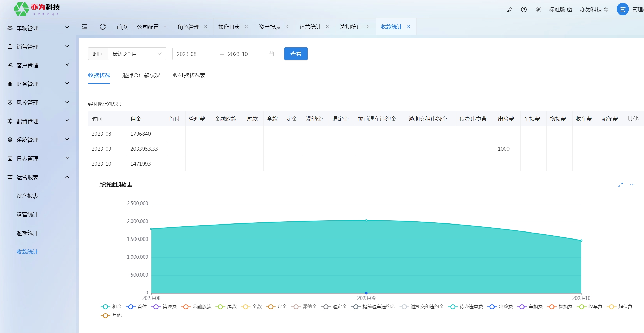Open the help question mark icon
This screenshot has width=644, height=333.
524,10
